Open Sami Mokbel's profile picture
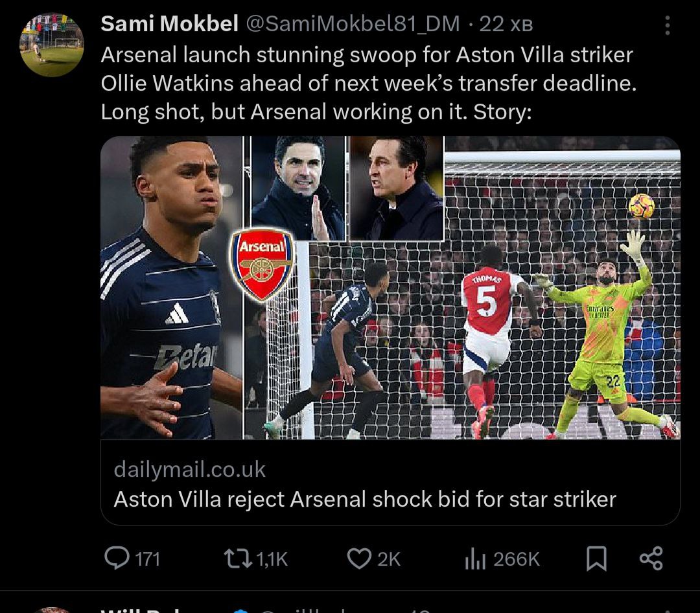 tap(52, 44)
